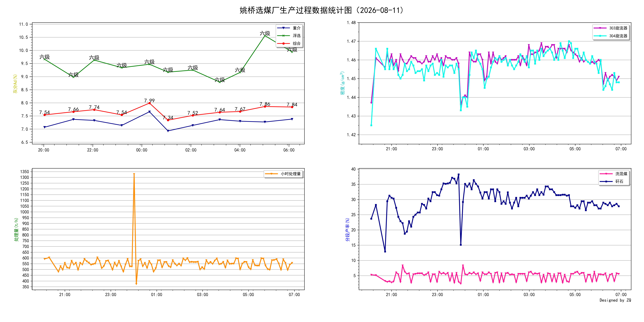
Task: Click the 304旋流器 legend entry
Action: (x=611, y=36)
